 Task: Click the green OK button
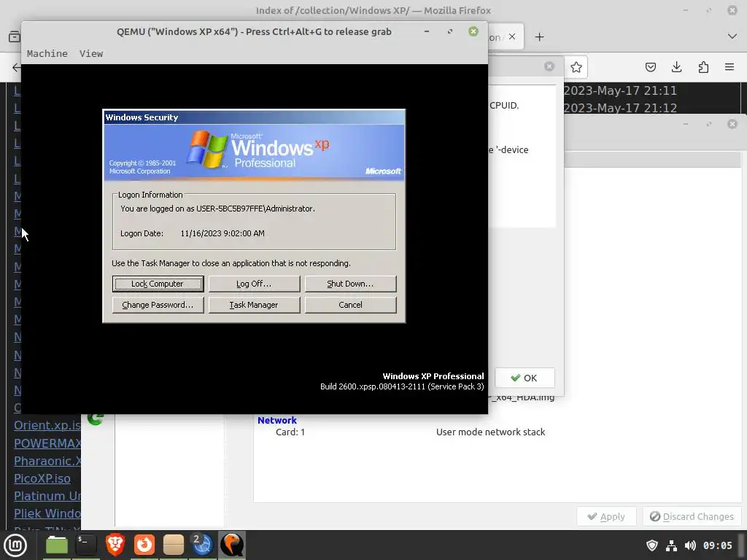525,378
